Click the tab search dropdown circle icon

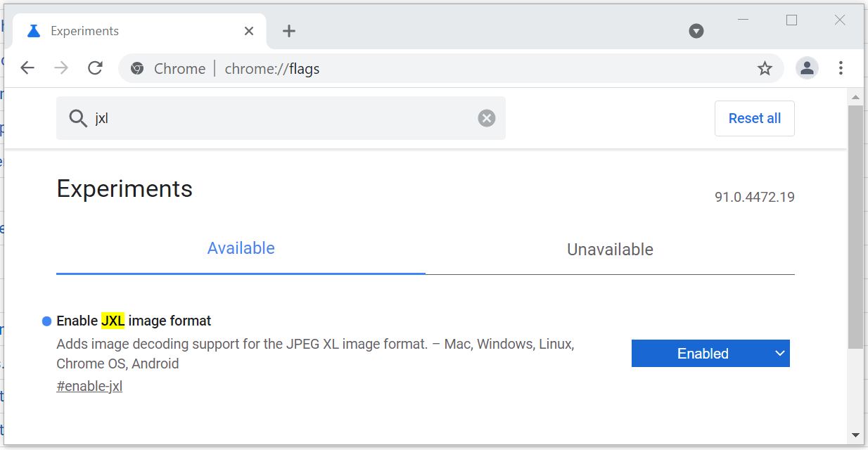[x=696, y=31]
